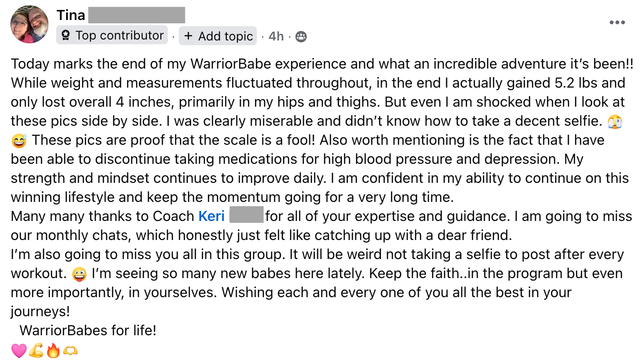Click the ribbon icon inside Top contributor badge
The height and width of the screenshot is (360, 644).
66,36
